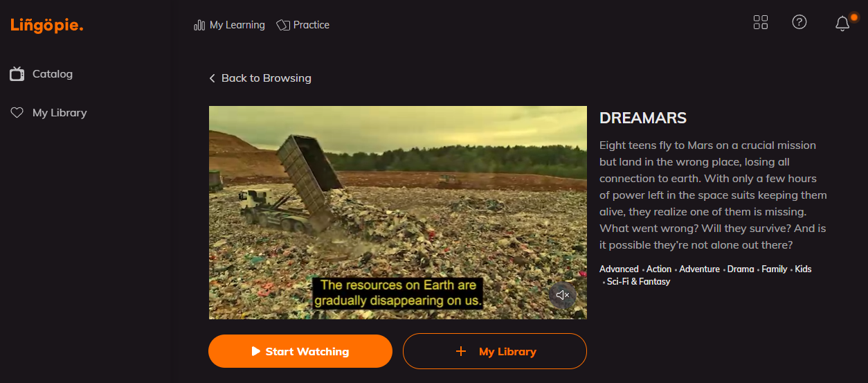Click the Lingopie logo
Image resolution: width=868 pixels, height=383 pixels.
[46, 26]
